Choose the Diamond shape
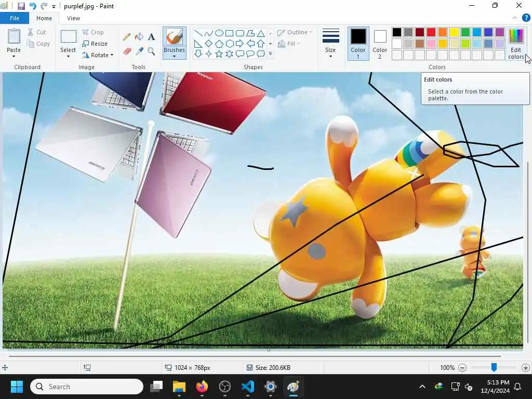This screenshot has width=532, height=399. (x=209, y=44)
